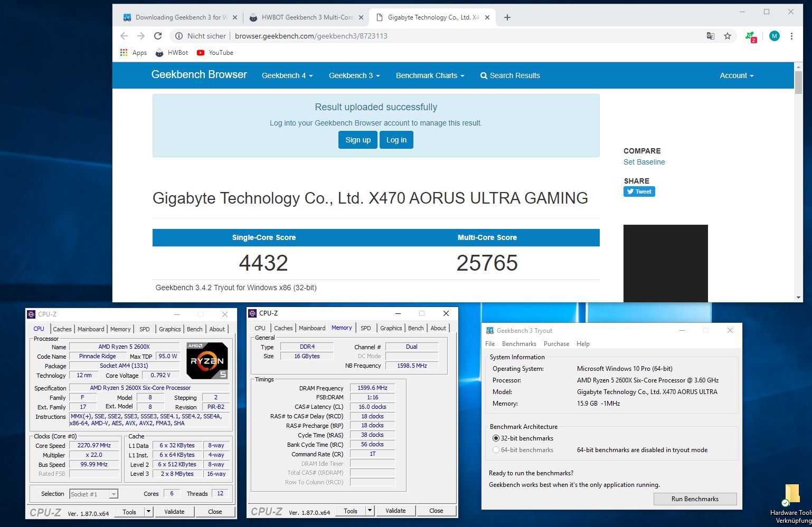Open the YouTube bookmark
The width and height of the screenshot is (812, 527).
pos(215,53)
